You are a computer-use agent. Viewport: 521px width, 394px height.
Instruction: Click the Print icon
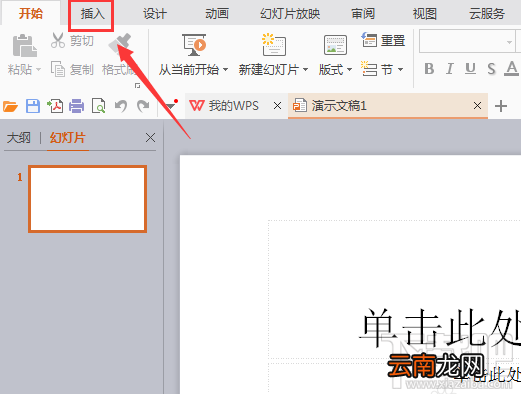coord(77,106)
